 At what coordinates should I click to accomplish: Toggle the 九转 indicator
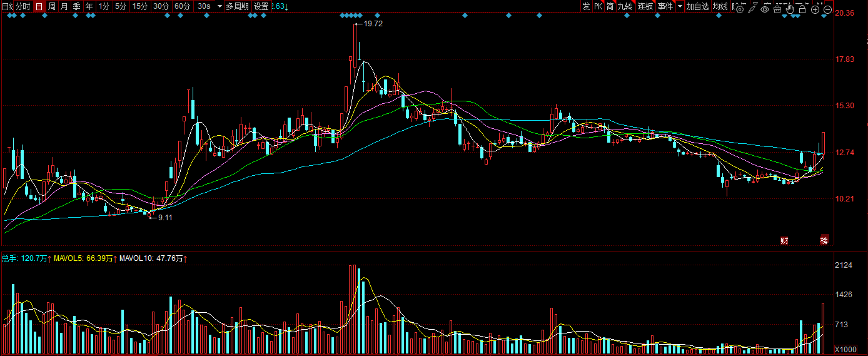point(625,6)
